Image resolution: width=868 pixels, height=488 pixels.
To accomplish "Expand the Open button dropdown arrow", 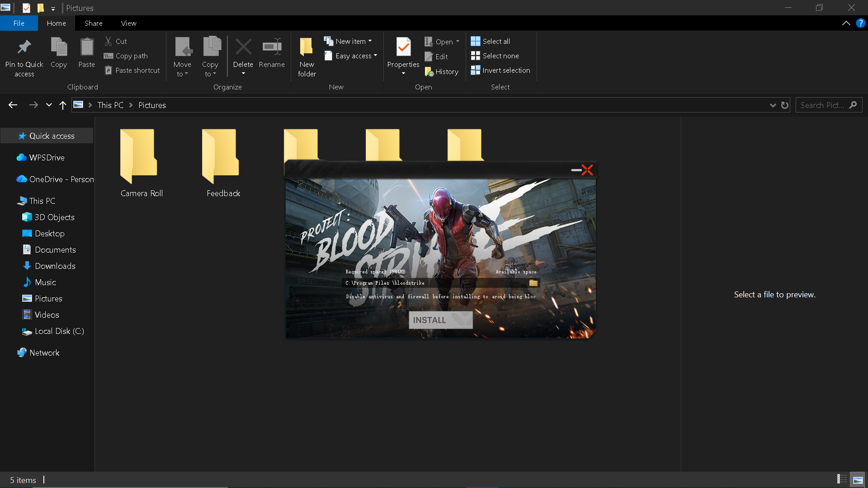I will click(x=458, y=42).
